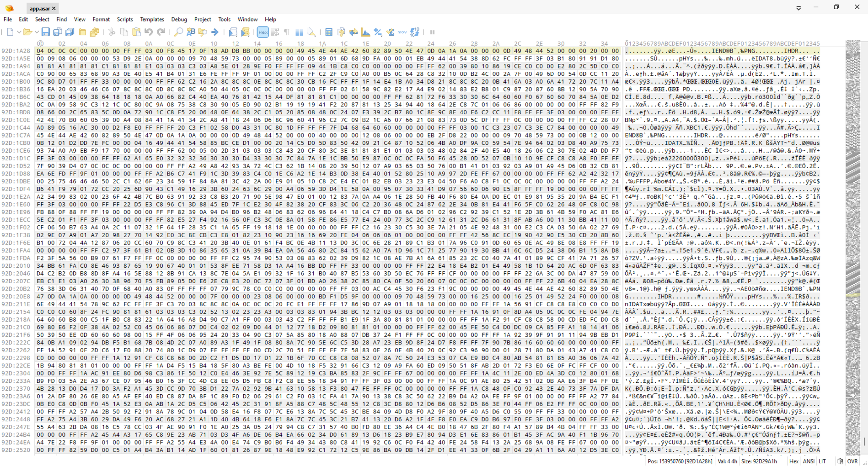Click the Pos value in status bar
The image size is (868, 466).
pos(680,461)
